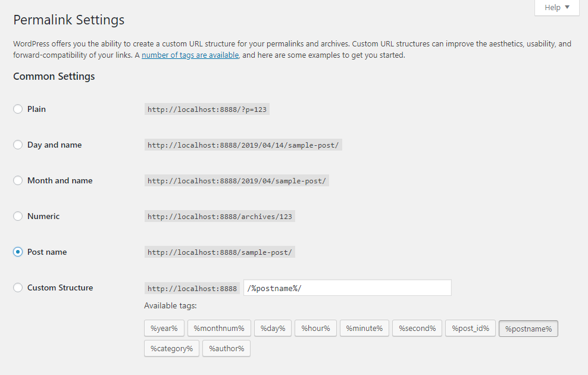Insert the %author% tag

(226, 348)
